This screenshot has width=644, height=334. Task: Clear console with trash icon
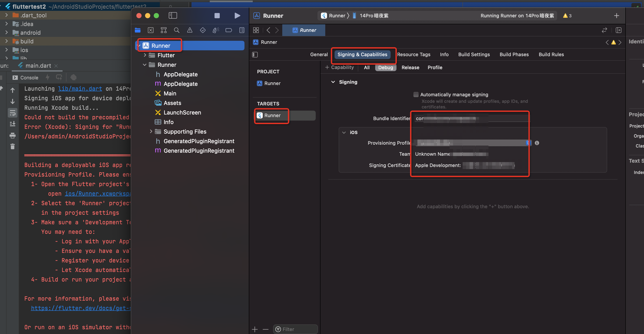click(13, 146)
